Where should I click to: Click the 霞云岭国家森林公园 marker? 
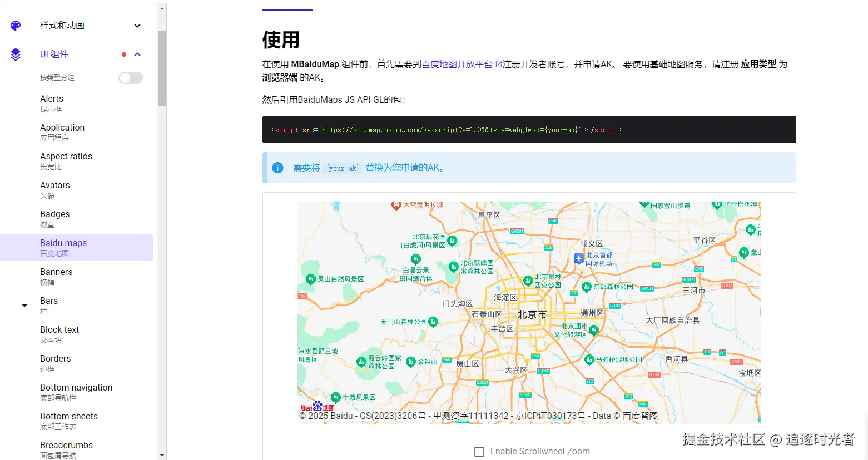tap(361, 362)
